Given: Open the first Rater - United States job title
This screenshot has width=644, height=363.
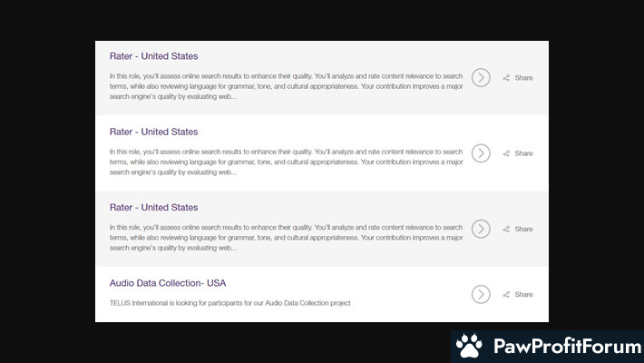Looking at the screenshot, I should 153,56.
